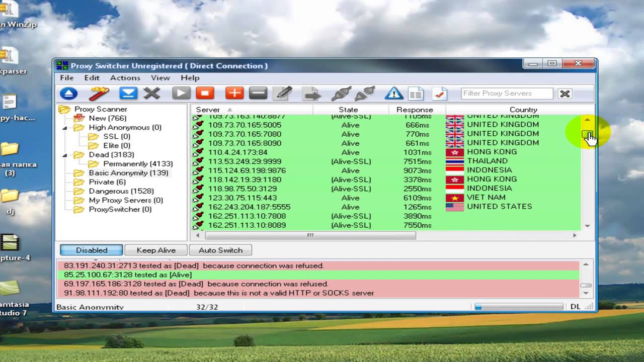Image resolution: width=644 pixels, height=362 pixels.
Task: Select the Permanently (4133) folder
Action: click(138, 164)
